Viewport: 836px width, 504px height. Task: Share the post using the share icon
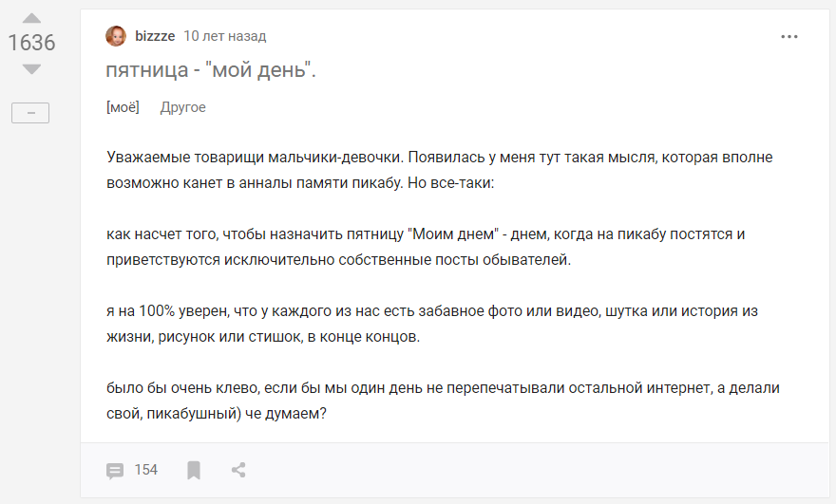tap(238, 470)
